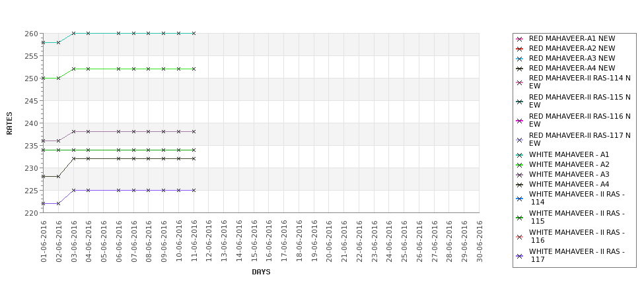Click the RED MAHAVEER-II RAS-115 NEW legend marker

click(520, 102)
